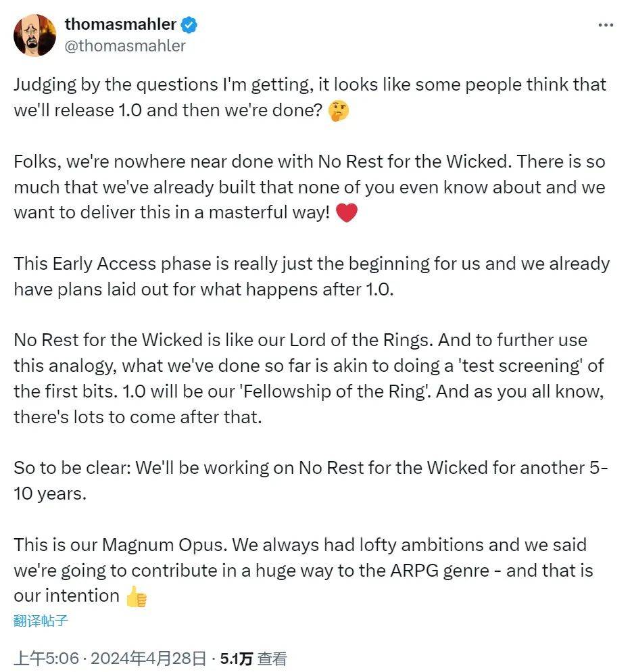Click the 上午5:06 post timestamp

click(47, 658)
